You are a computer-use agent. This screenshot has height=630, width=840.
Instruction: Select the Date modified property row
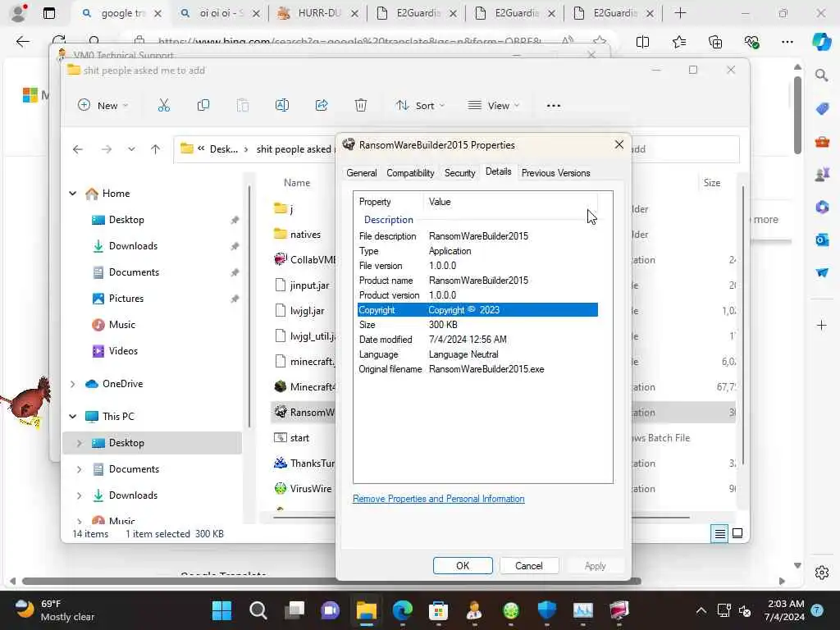click(477, 340)
